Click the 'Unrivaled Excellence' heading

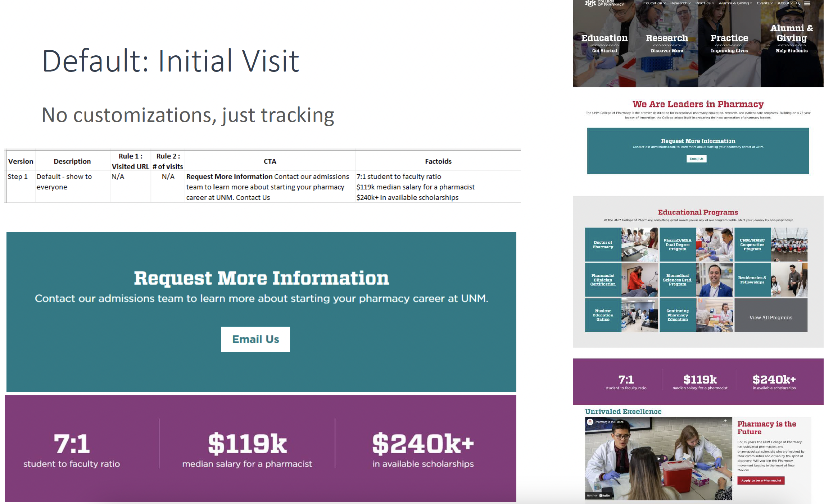point(623,412)
